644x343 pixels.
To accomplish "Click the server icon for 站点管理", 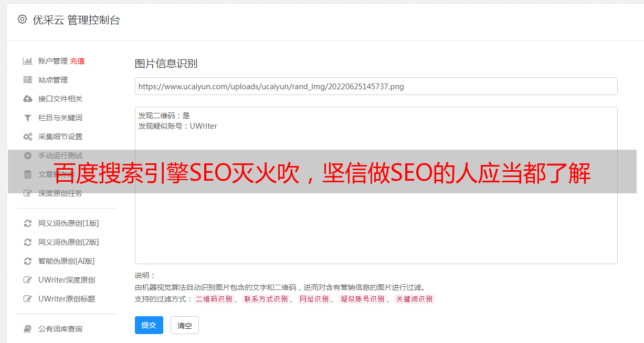I will coord(28,80).
